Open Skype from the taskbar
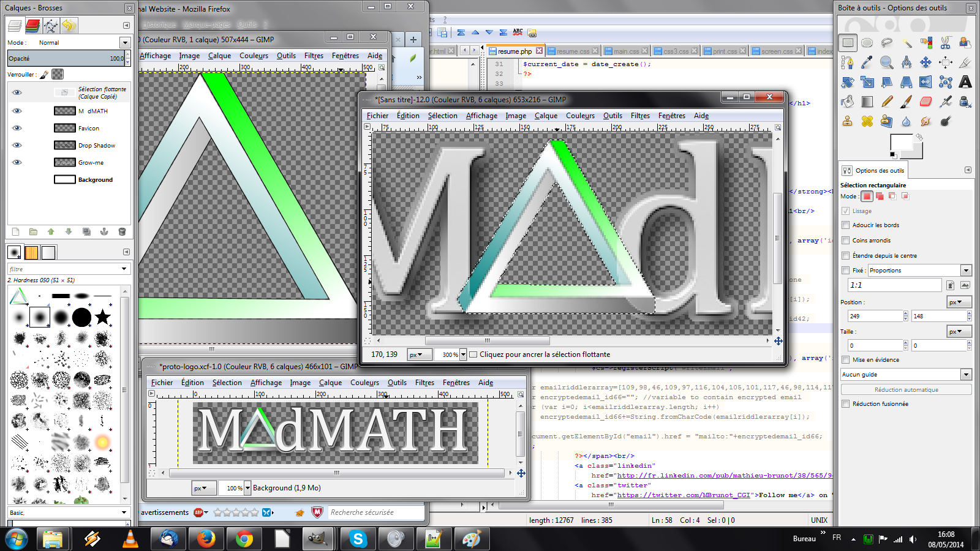 [358, 539]
